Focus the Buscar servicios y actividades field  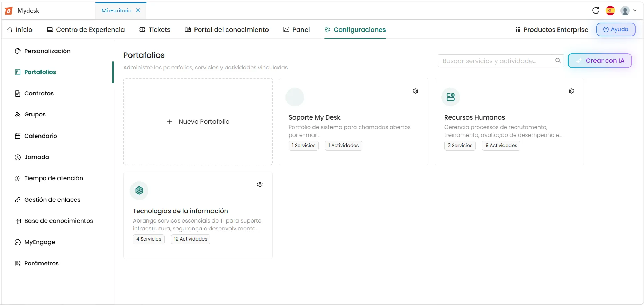tap(495, 61)
